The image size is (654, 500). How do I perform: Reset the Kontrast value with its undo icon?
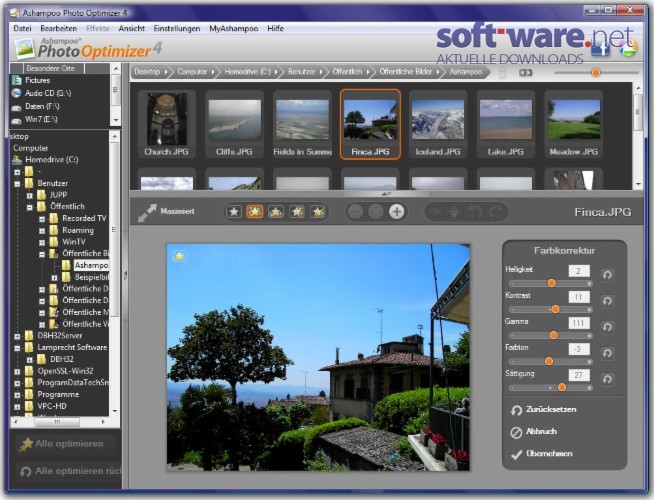pos(607,301)
